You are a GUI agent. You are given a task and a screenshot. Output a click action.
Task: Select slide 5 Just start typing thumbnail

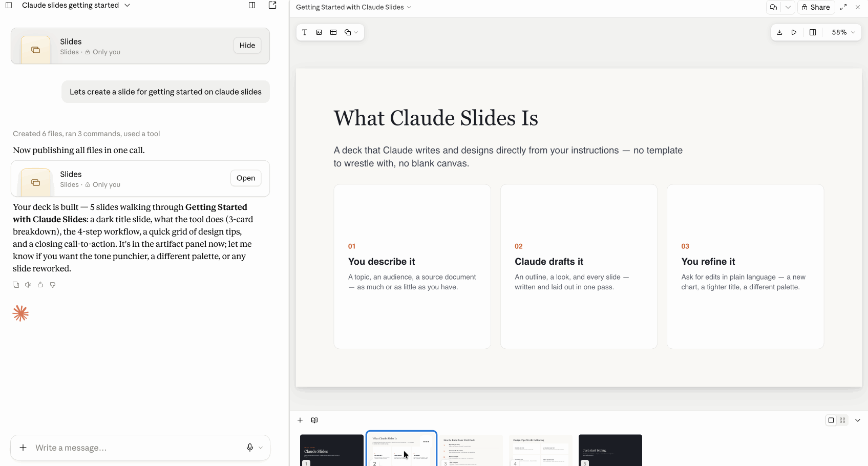[610, 450]
